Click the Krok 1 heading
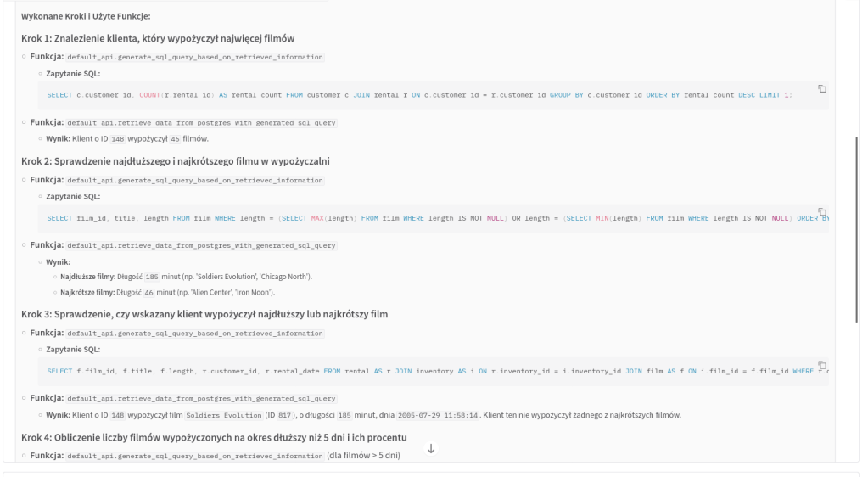 pyautogui.click(x=158, y=39)
